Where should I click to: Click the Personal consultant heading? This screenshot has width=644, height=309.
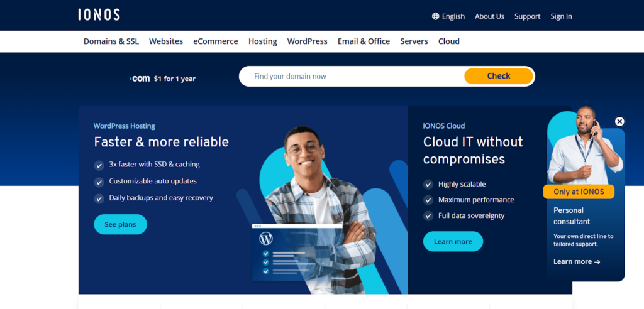click(572, 216)
